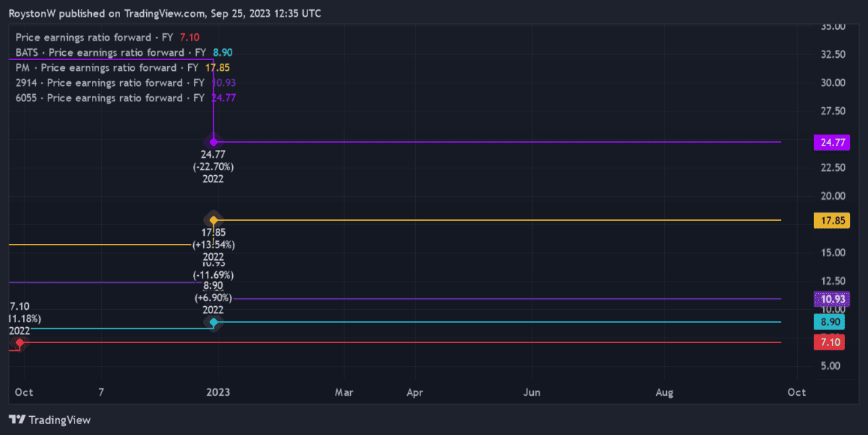Click the purple diamond marker at 24.77

213,142
